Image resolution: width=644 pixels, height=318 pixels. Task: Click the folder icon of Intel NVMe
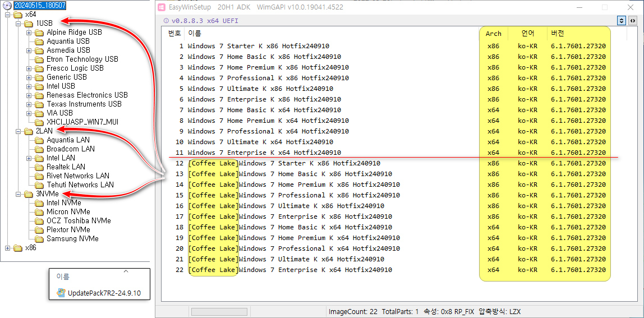click(x=39, y=203)
